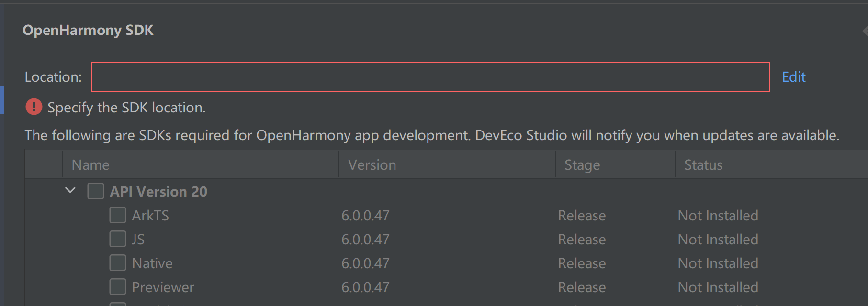868x306 pixels.
Task: Click Not Installed status for Previewer
Action: click(718, 287)
